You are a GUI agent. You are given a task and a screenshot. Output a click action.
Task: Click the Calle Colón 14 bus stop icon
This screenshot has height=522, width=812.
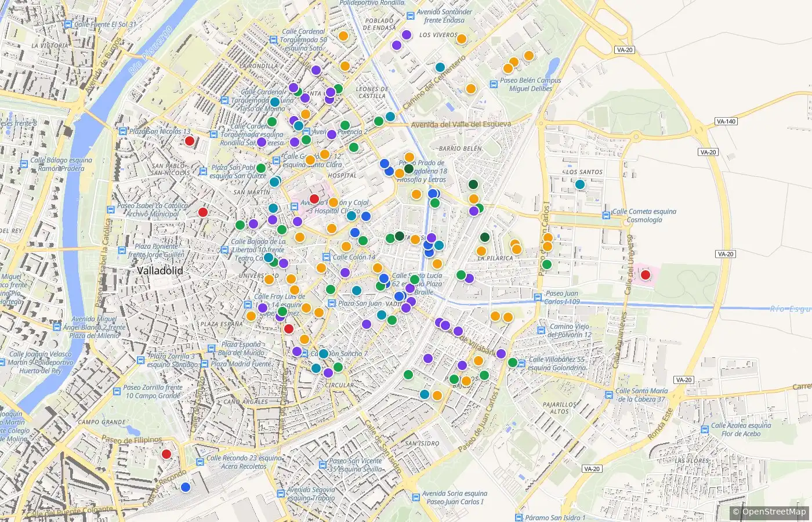click(x=327, y=257)
